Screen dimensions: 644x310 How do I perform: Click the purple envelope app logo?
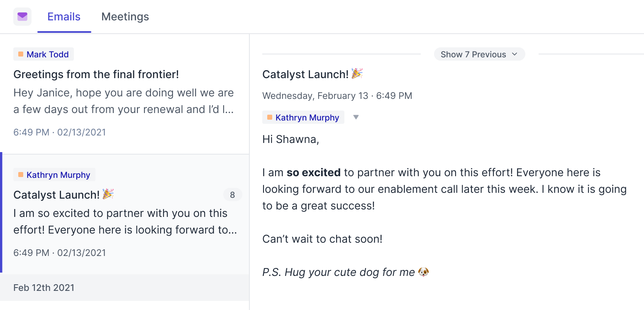[22, 16]
